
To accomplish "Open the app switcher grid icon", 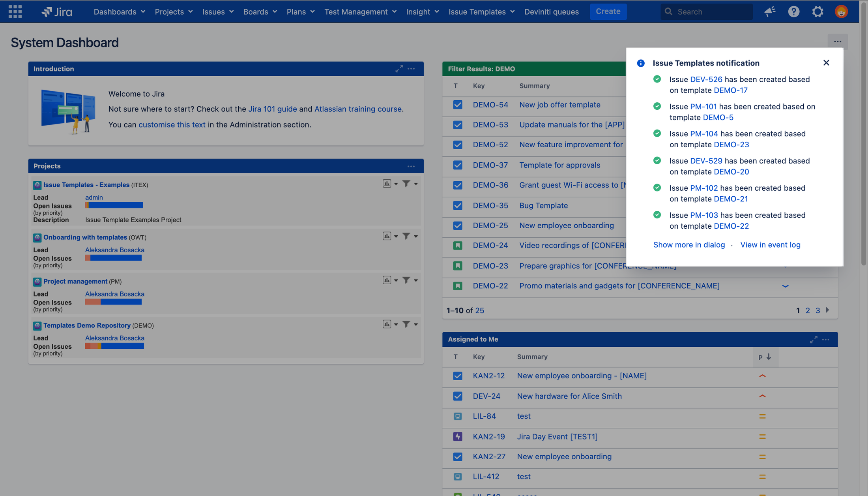I will 15,11.
